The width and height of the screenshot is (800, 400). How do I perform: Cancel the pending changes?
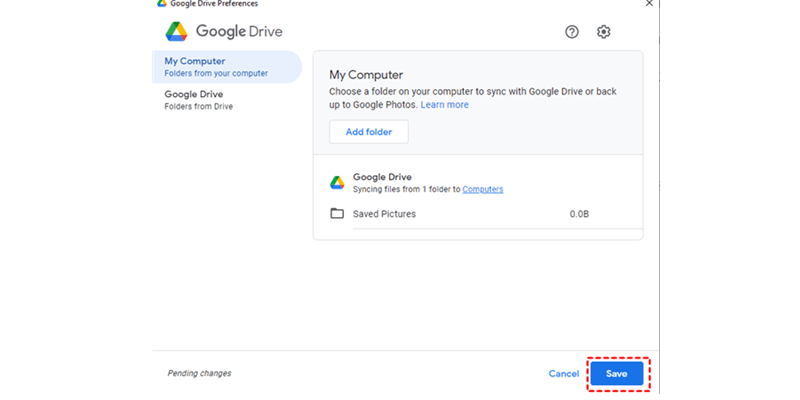pyautogui.click(x=564, y=373)
